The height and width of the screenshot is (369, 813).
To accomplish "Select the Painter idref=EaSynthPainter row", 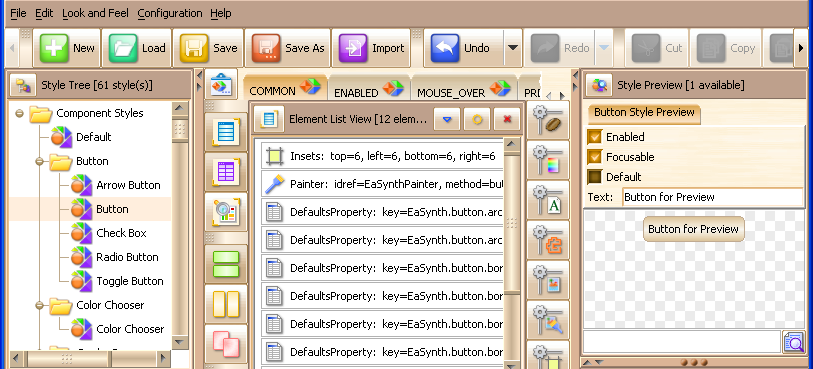I will tap(382, 184).
